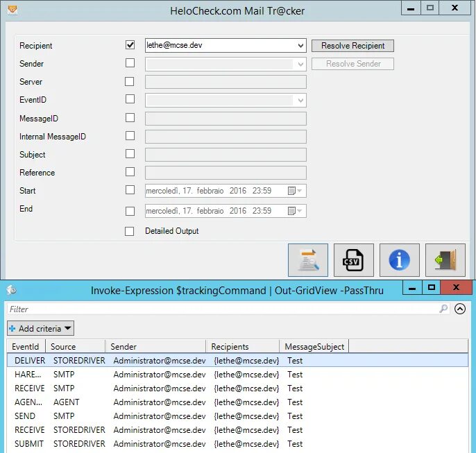Enable the Start date checkbox

(x=130, y=190)
